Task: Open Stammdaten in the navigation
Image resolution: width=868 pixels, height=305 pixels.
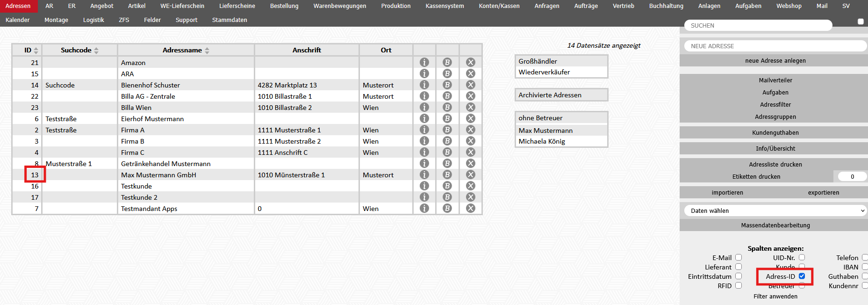Action: pos(230,20)
